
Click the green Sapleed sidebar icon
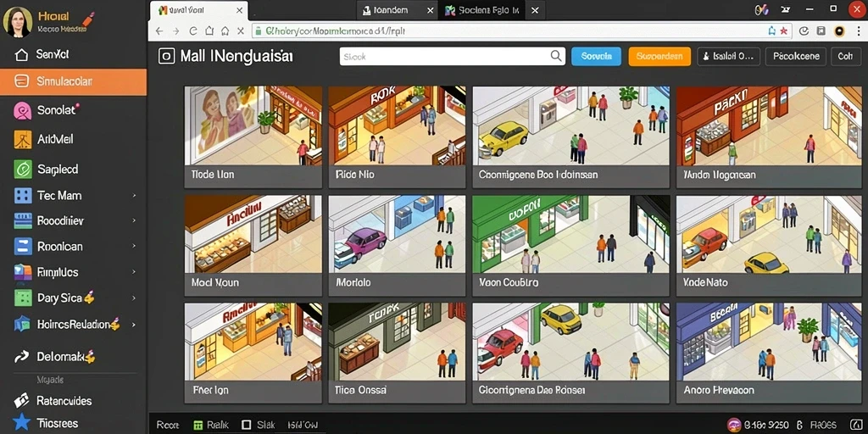tap(23, 169)
